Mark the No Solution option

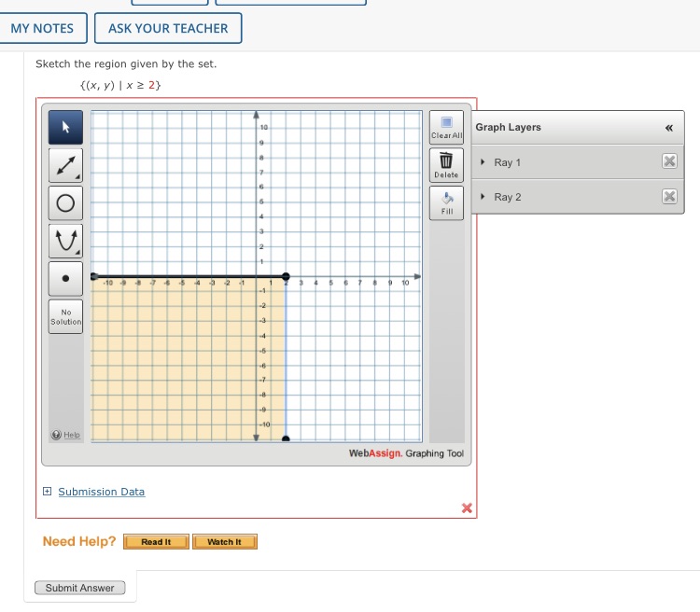coord(65,317)
